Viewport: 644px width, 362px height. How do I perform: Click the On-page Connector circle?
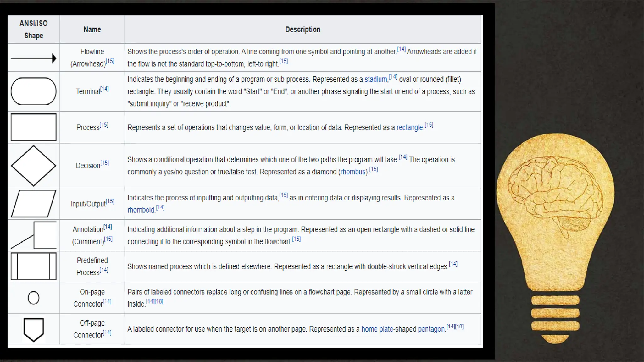[x=33, y=298]
